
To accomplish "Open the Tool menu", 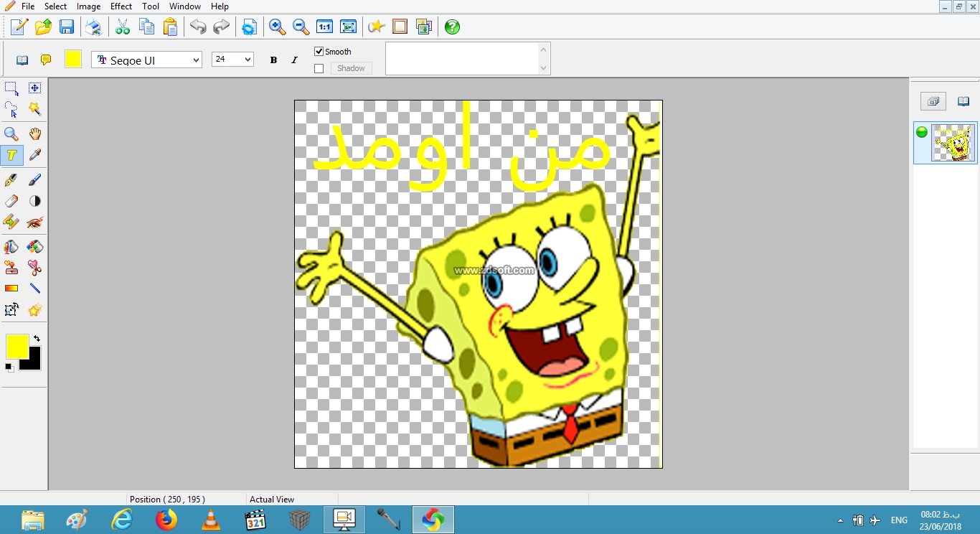I will (x=151, y=6).
